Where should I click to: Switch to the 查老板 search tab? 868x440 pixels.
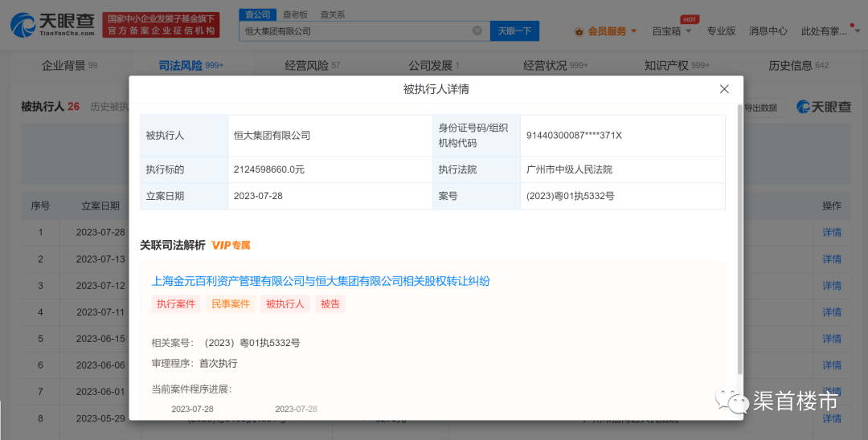click(295, 15)
